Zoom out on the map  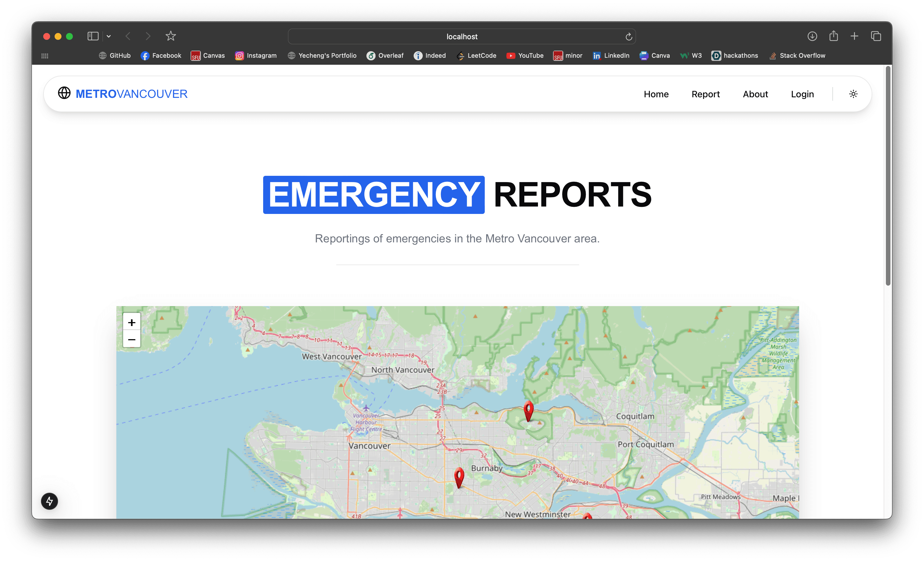[132, 339]
